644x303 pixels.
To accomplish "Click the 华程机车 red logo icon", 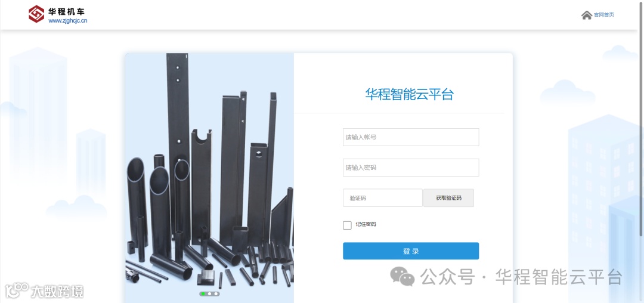I will pyautogui.click(x=36, y=14).
